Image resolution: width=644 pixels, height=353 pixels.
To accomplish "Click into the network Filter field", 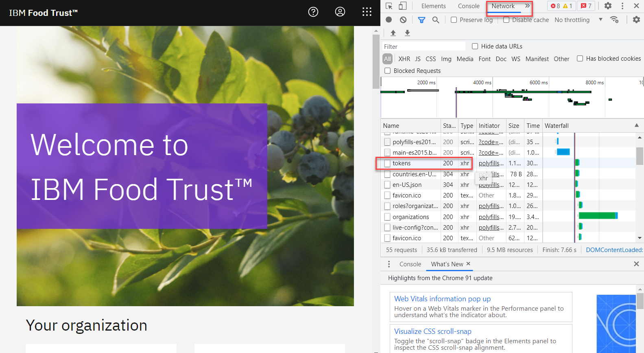I will click(x=424, y=46).
